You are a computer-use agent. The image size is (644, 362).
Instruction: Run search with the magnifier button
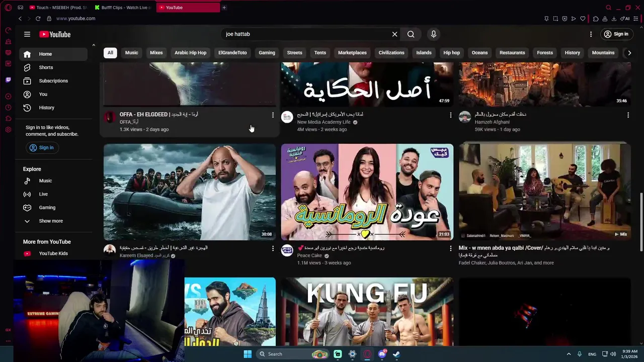click(411, 34)
